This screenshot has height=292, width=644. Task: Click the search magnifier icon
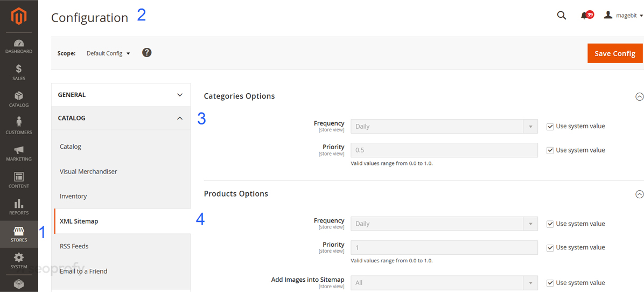[x=562, y=16]
